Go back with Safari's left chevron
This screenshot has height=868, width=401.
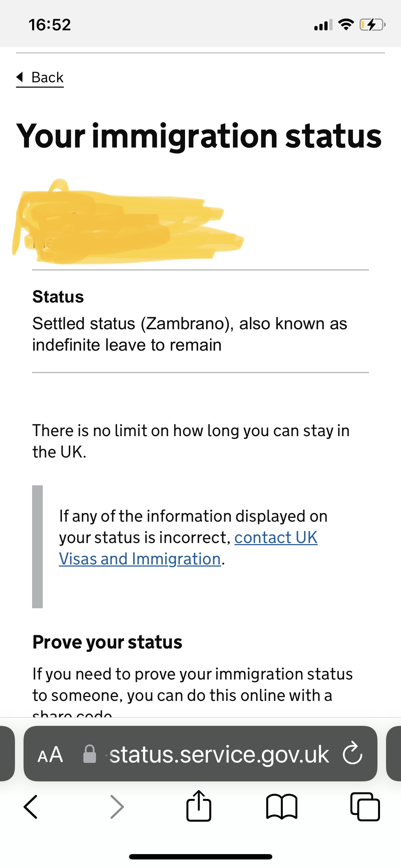[31, 806]
